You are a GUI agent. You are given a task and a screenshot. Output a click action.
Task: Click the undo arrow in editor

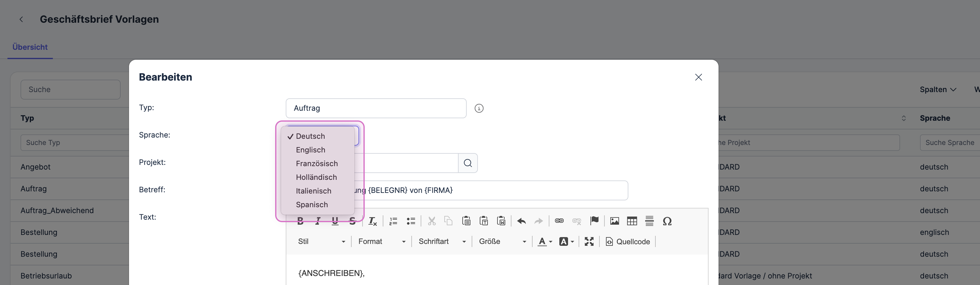click(521, 221)
